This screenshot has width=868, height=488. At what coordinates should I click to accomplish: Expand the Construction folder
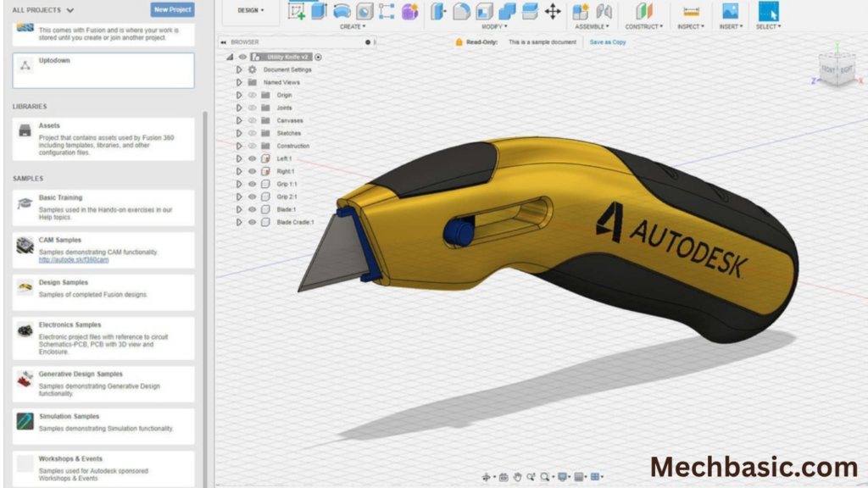(239, 146)
